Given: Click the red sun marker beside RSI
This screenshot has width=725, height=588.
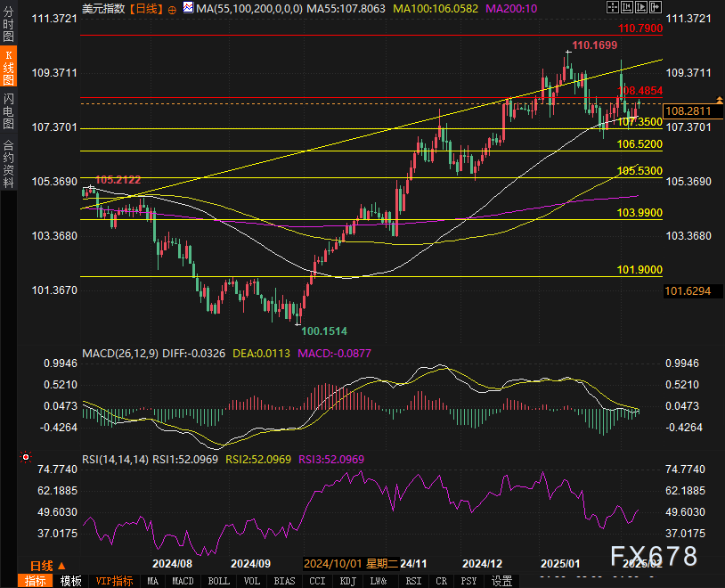Looking at the screenshot, I should [x=26, y=458].
